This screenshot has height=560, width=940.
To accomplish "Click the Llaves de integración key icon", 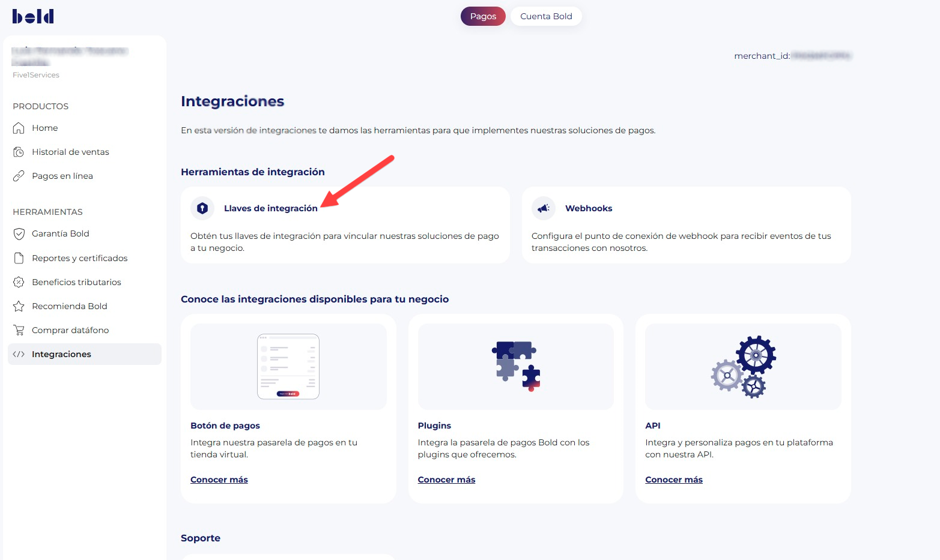I will 202,208.
